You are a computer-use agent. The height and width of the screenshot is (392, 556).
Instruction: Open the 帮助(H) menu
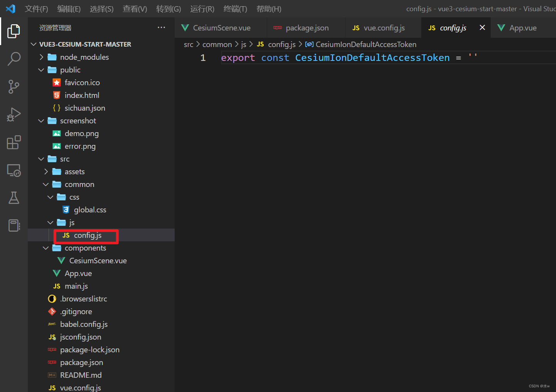click(269, 9)
